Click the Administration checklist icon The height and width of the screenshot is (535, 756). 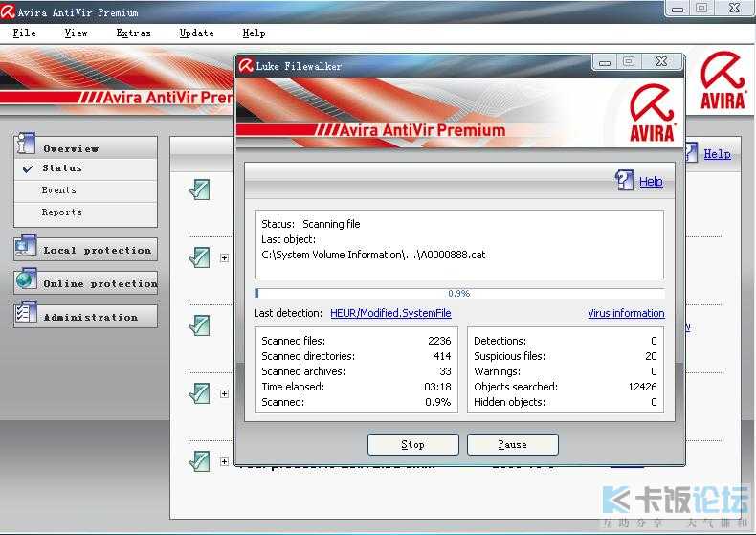(x=26, y=315)
